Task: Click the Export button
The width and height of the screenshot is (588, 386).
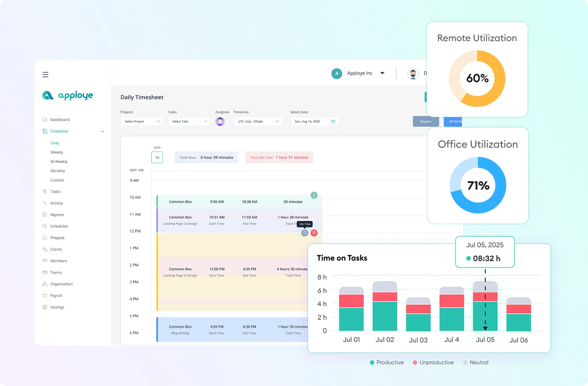Action: pos(425,121)
